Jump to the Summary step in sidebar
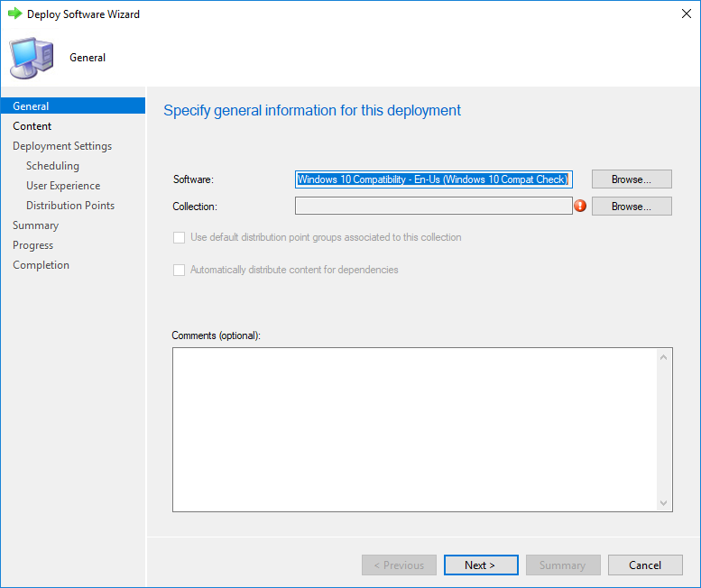Screen dimensions: 701x588 click(x=36, y=225)
